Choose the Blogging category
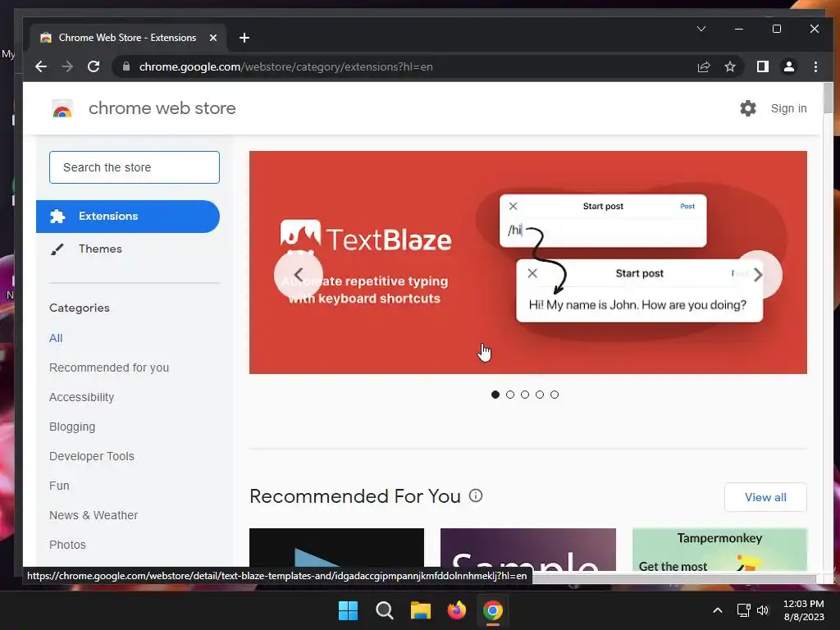Screen dimensions: 840x630 click(x=72, y=427)
